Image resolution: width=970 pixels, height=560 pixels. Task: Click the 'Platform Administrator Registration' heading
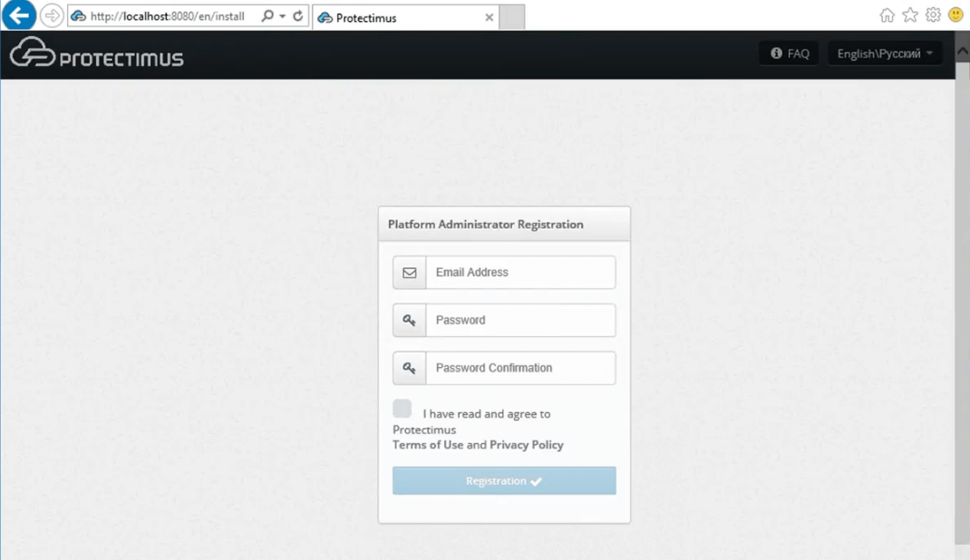click(x=486, y=225)
